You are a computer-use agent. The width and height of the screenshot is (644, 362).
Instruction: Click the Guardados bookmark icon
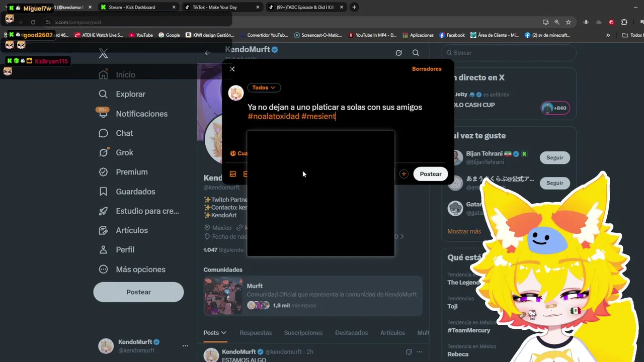pos(103,192)
